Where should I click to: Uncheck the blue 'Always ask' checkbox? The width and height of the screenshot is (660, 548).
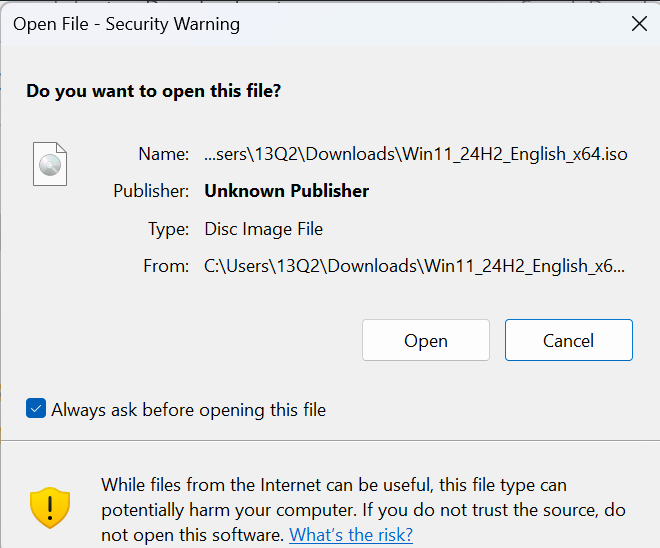coord(36,409)
